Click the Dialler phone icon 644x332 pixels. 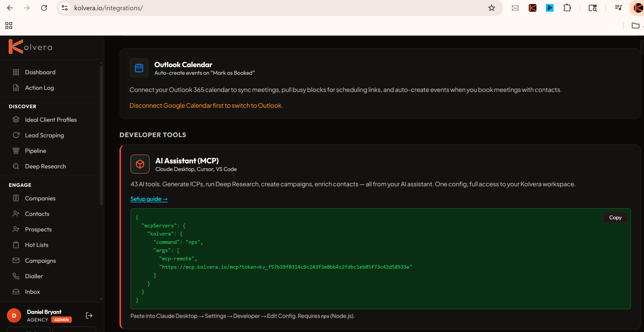click(x=16, y=276)
